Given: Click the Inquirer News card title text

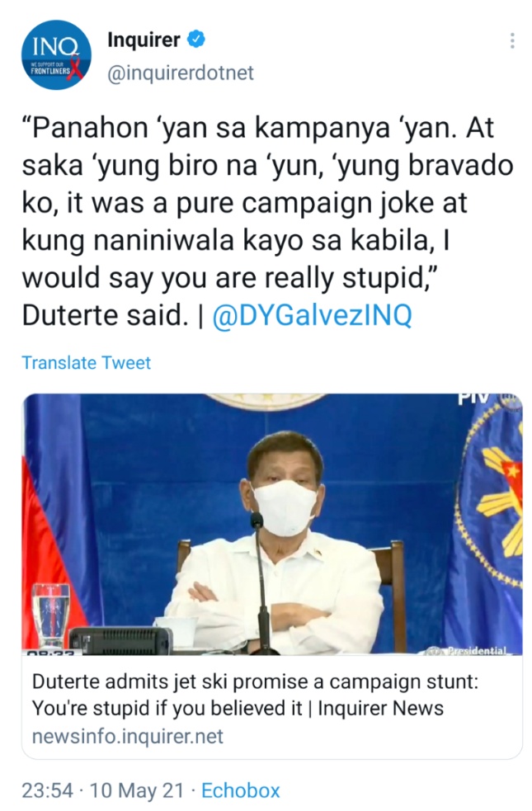Looking at the screenshot, I should (x=380, y=708).
